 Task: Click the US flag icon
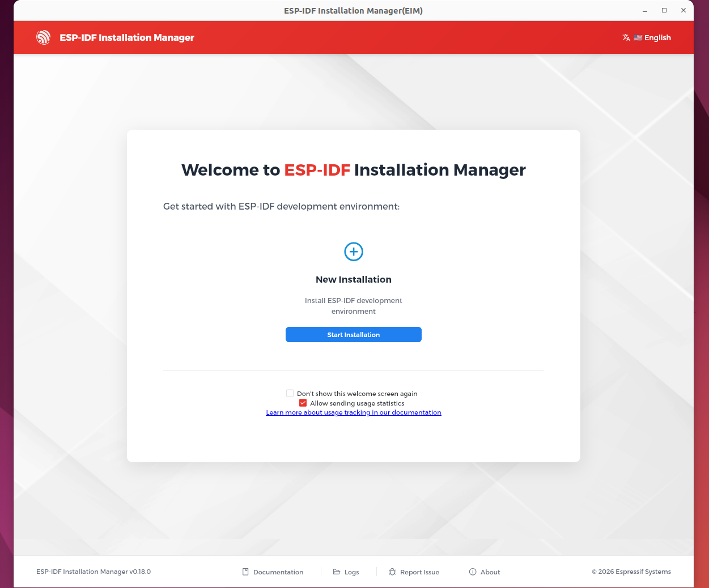click(x=638, y=38)
